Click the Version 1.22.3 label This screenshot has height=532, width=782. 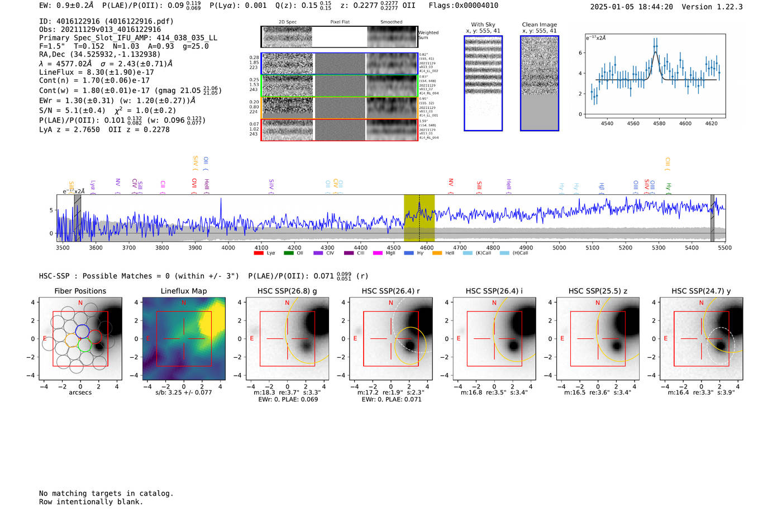pos(713,7)
